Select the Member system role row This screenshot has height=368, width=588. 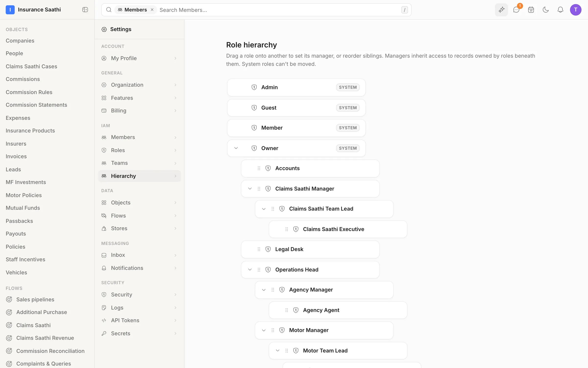click(x=296, y=128)
